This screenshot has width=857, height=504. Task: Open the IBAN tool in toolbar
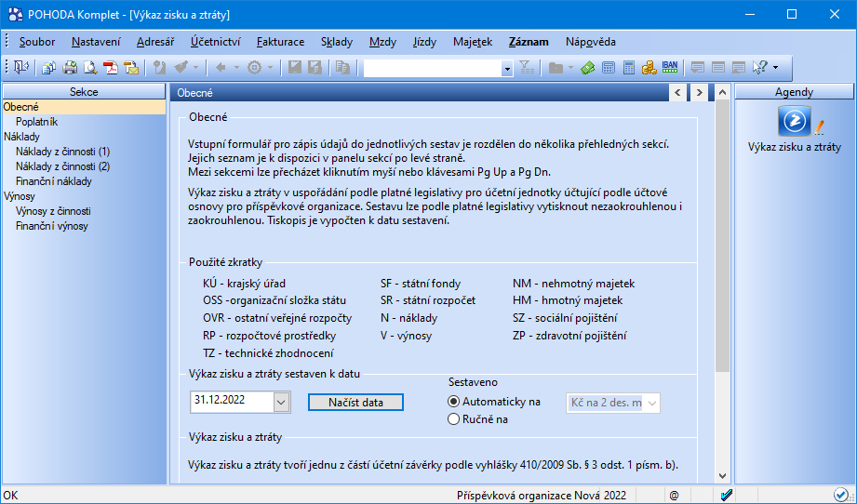[670, 68]
